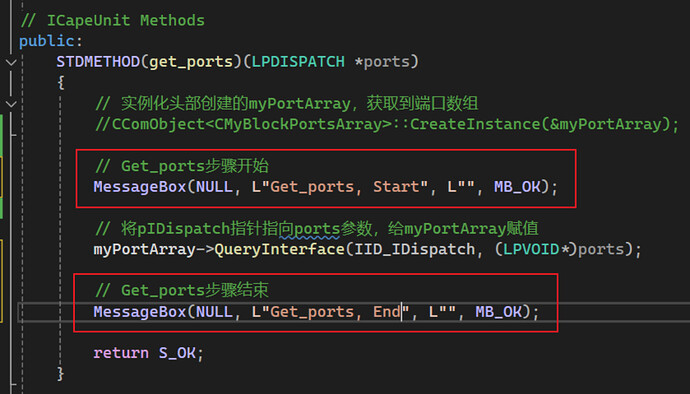Click CreateInstance in the commented-out line
This screenshot has width=690, height=394.
(x=474, y=124)
